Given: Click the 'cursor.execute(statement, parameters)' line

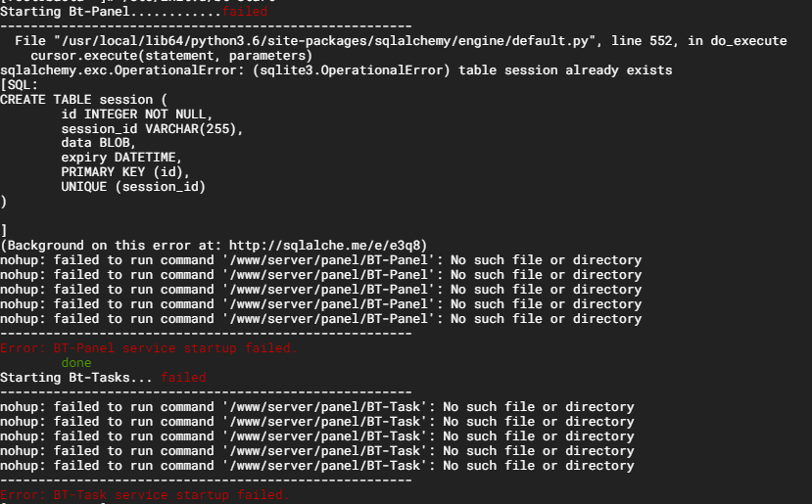Looking at the screenshot, I should (171, 56).
